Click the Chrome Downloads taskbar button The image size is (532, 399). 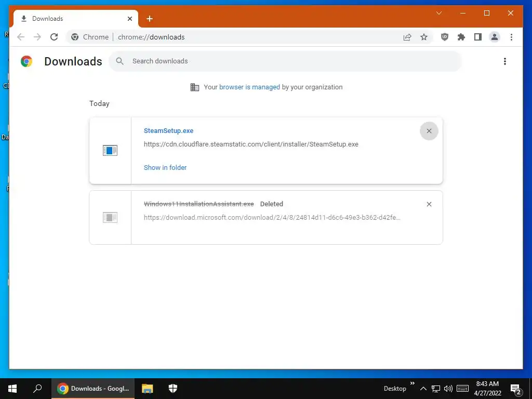93,389
